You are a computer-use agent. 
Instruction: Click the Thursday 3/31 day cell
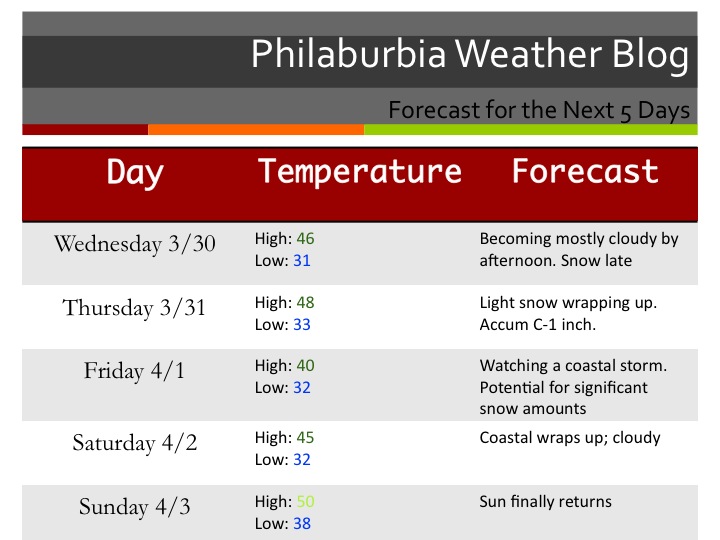pyautogui.click(x=134, y=308)
